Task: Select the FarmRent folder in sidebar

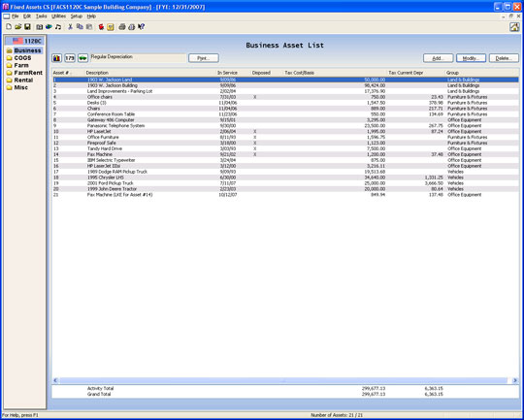Action: pyautogui.click(x=24, y=73)
